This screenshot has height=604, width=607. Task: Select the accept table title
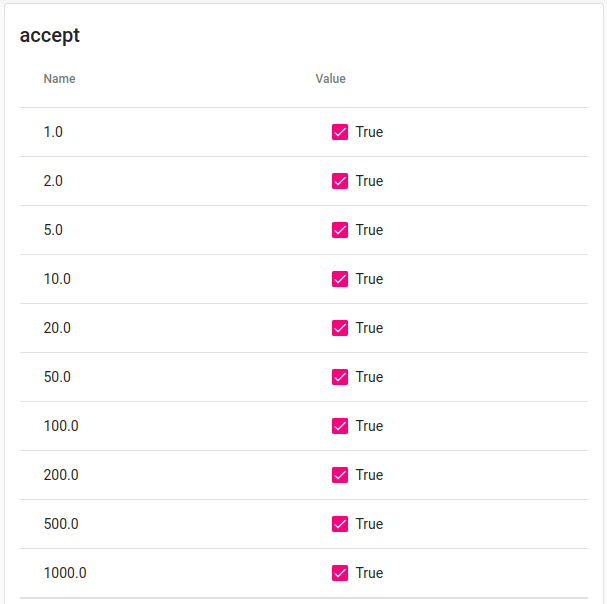tap(50, 36)
